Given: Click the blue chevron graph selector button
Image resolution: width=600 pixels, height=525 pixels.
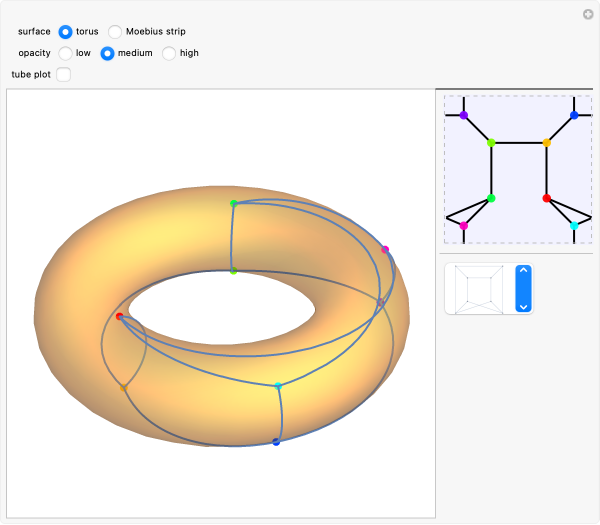Looking at the screenshot, I should (x=523, y=289).
